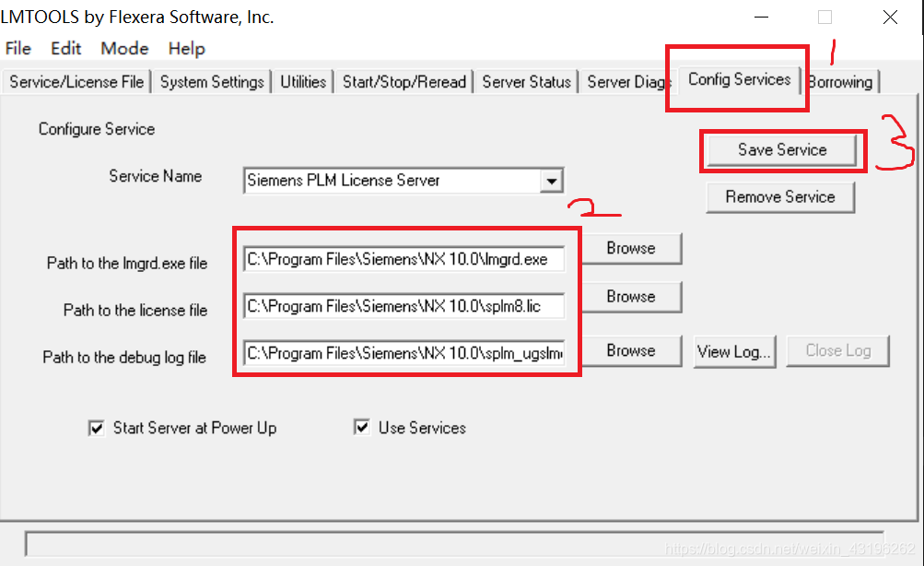
Task: Click the Close Log button
Action: (838, 351)
